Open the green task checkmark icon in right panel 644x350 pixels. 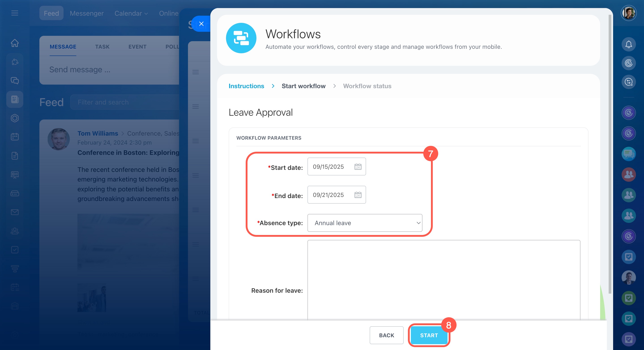pyautogui.click(x=629, y=298)
